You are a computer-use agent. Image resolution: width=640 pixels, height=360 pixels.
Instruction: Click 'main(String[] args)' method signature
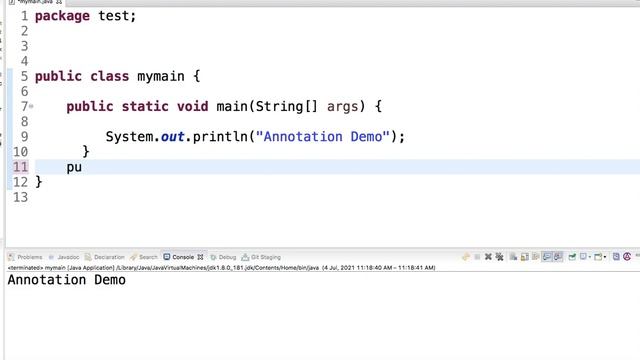click(290, 107)
